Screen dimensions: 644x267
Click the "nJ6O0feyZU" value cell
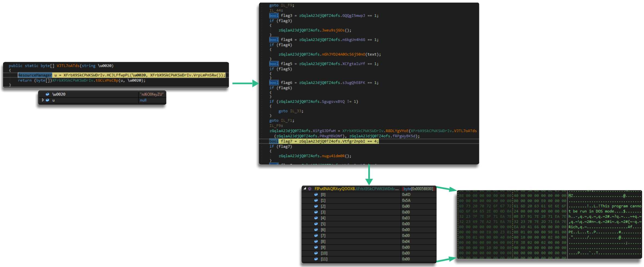(152, 94)
